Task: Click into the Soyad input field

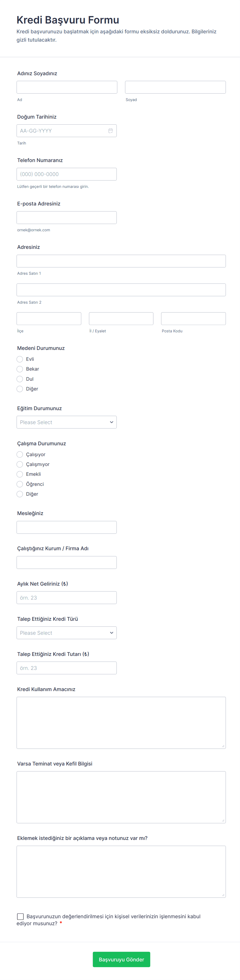Action: pyautogui.click(x=175, y=87)
